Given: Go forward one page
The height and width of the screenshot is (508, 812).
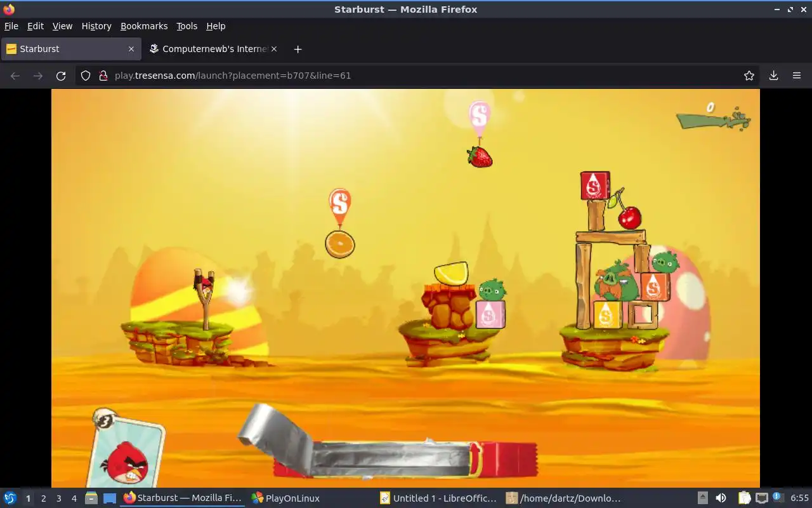Looking at the screenshot, I should click(38, 76).
